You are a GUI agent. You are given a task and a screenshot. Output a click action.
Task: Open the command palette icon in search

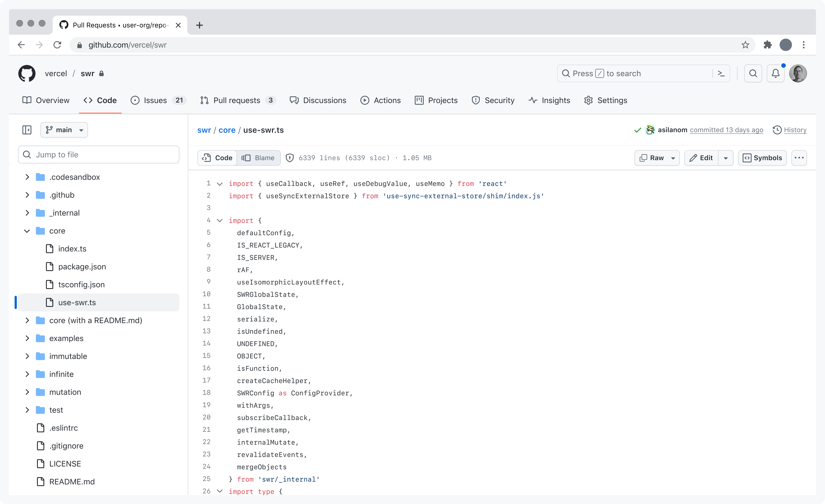721,73
